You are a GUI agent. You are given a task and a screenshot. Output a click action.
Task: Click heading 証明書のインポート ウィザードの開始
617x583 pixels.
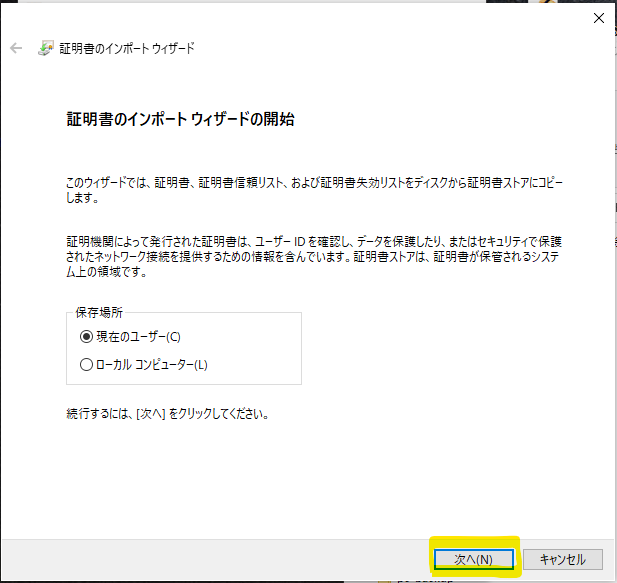(x=180, y=119)
